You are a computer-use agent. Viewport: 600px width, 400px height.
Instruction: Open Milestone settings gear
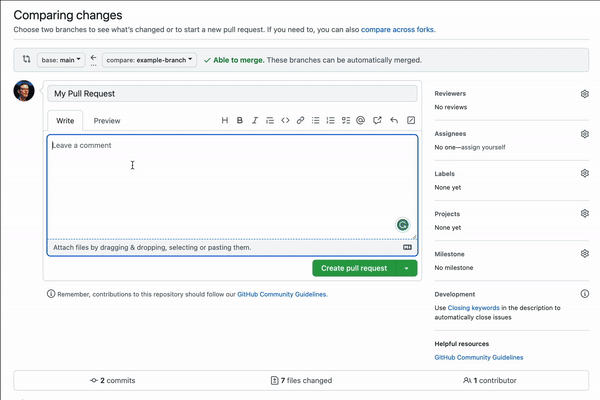click(584, 253)
